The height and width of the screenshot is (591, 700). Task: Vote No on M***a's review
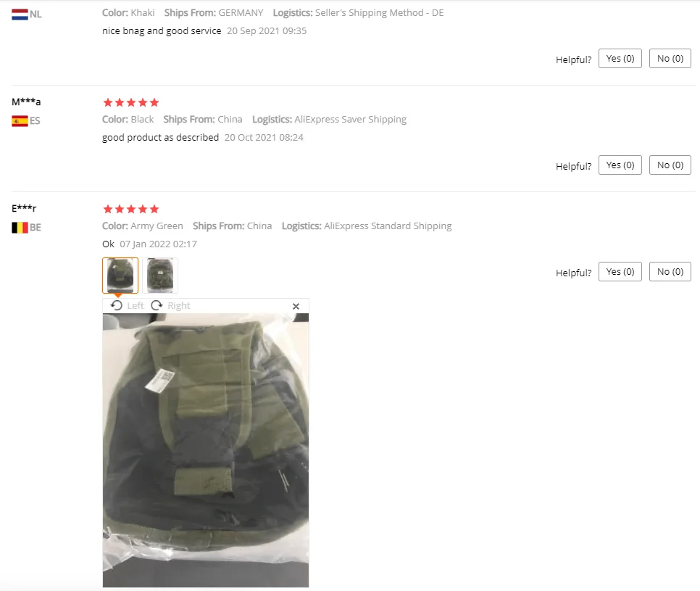(670, 165)
